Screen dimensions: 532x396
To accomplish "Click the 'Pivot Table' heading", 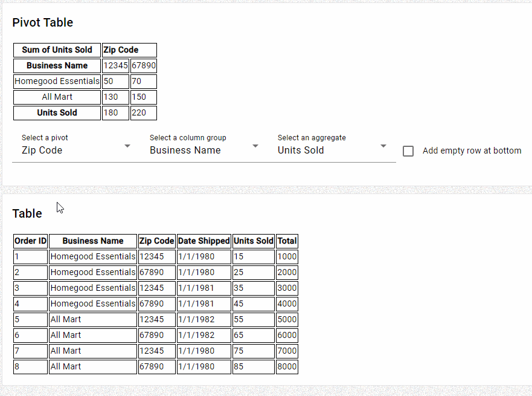I will [42, 22].
